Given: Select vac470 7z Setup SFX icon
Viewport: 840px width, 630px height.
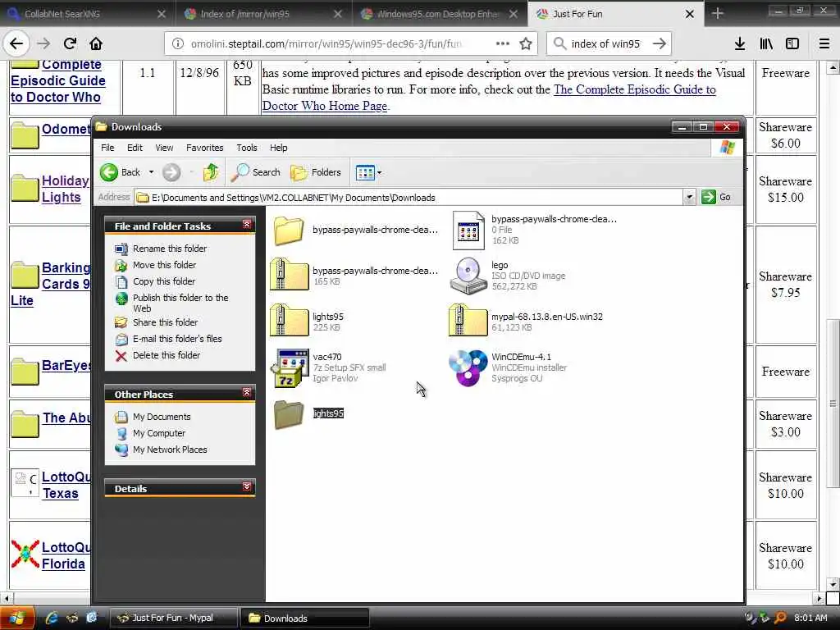Looking at the screenshot, I should (290, 368).
